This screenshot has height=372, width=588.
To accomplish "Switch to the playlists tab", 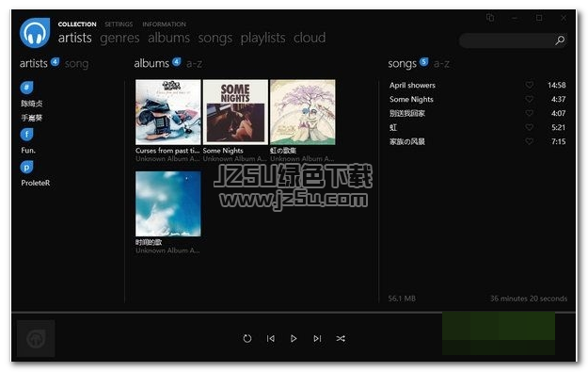I will [x=262, y=38].
